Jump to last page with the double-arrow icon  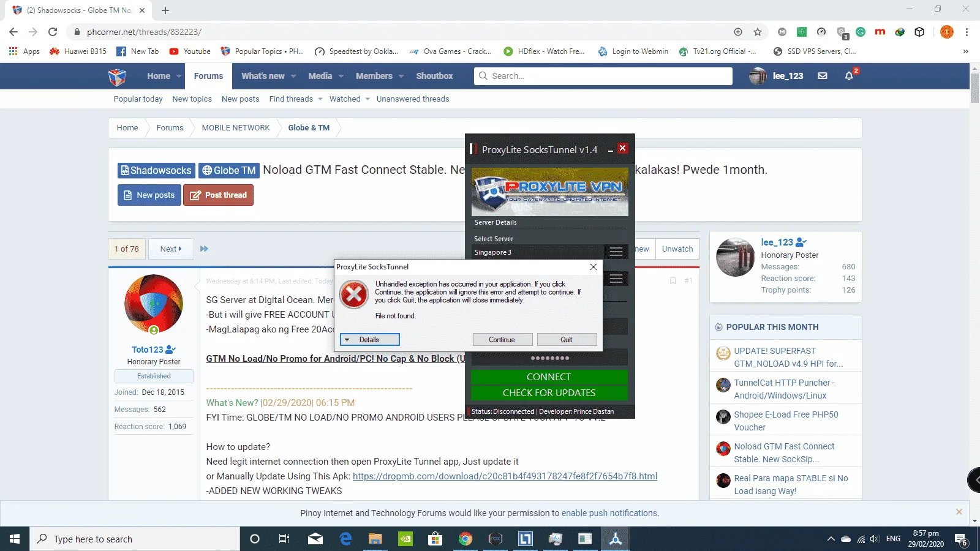204,249
